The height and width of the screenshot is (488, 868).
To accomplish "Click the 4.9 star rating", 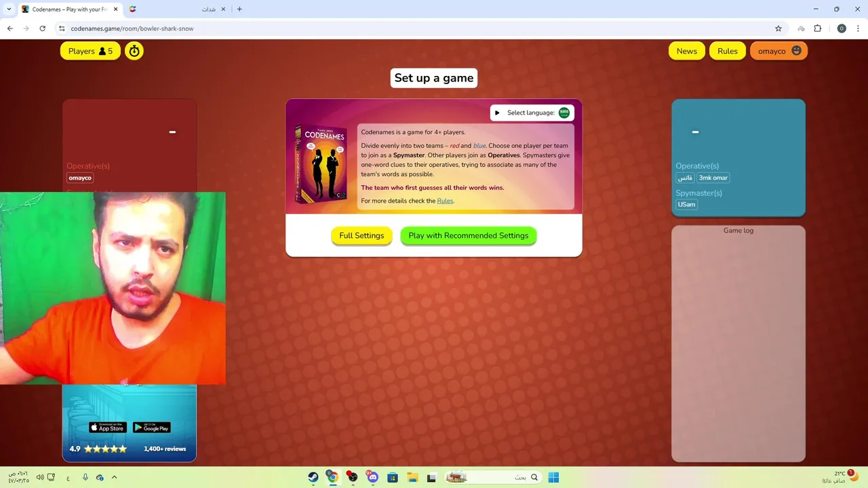I will pos(98,449).
